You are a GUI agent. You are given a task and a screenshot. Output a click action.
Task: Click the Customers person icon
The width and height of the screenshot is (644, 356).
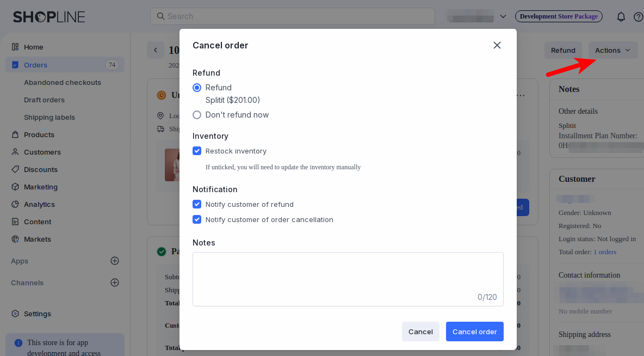click(x=15, y=152)
